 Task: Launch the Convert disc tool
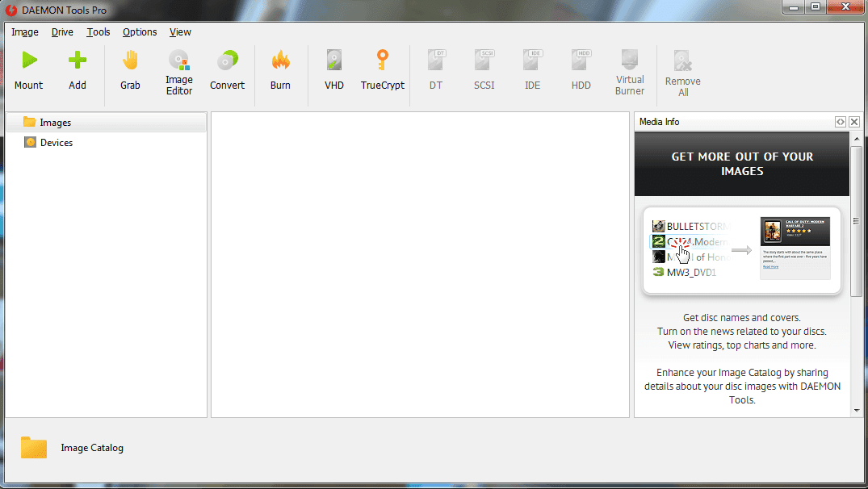(227, 60)
